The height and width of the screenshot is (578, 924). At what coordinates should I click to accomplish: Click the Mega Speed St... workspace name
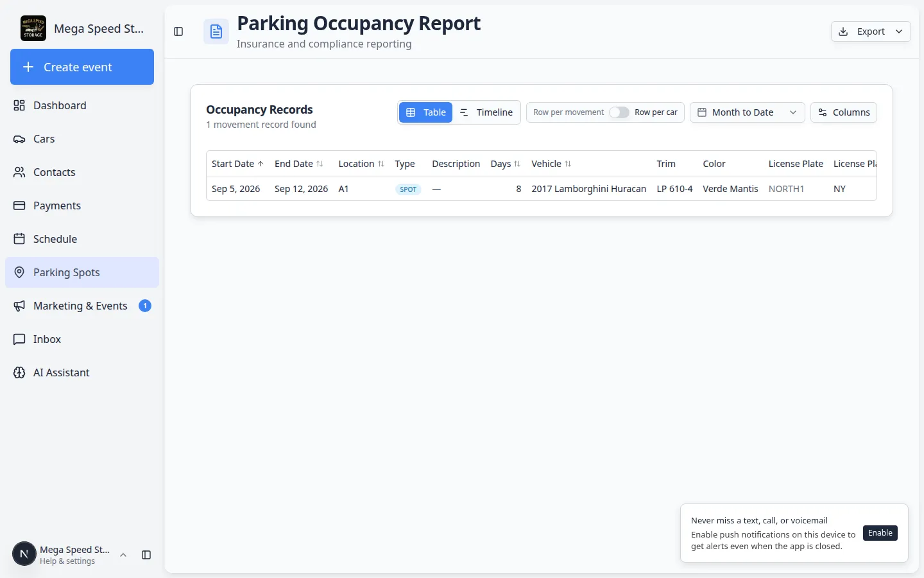(x=99, y=28)
